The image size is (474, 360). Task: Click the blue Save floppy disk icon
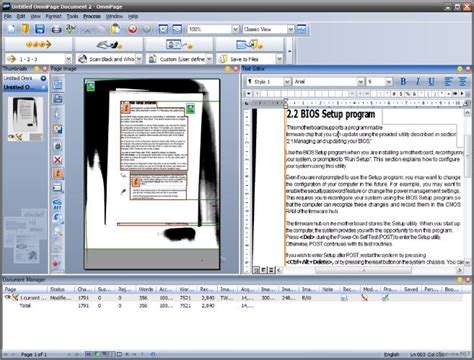pos(40,29)
